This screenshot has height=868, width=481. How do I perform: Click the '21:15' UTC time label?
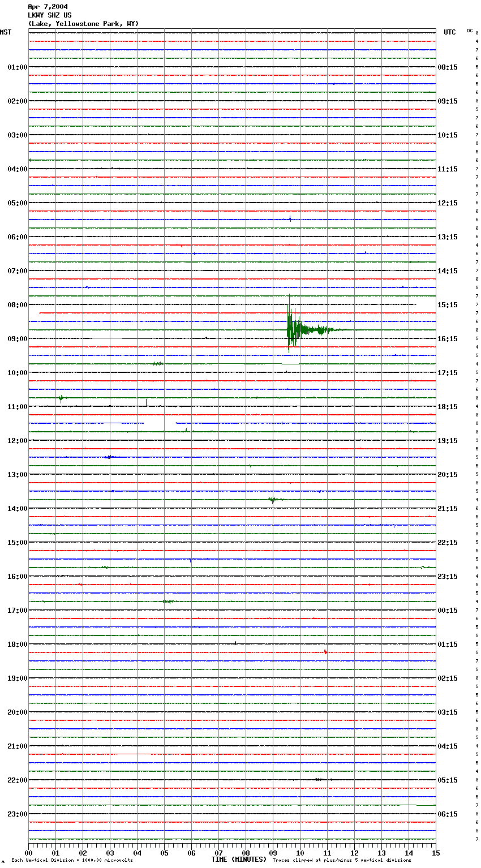[448, 509]
